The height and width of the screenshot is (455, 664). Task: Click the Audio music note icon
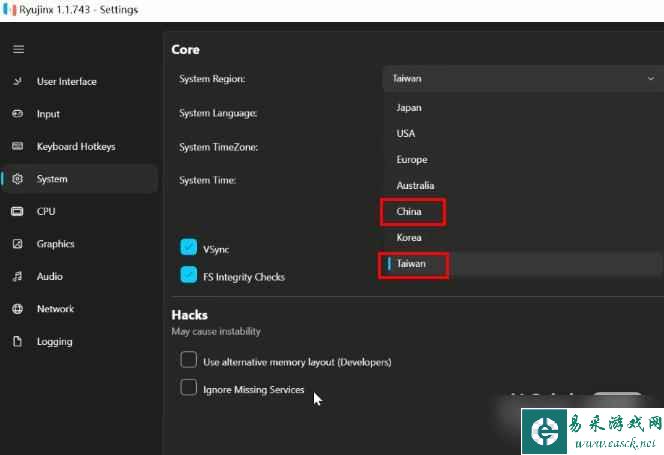tap(18, 277)
